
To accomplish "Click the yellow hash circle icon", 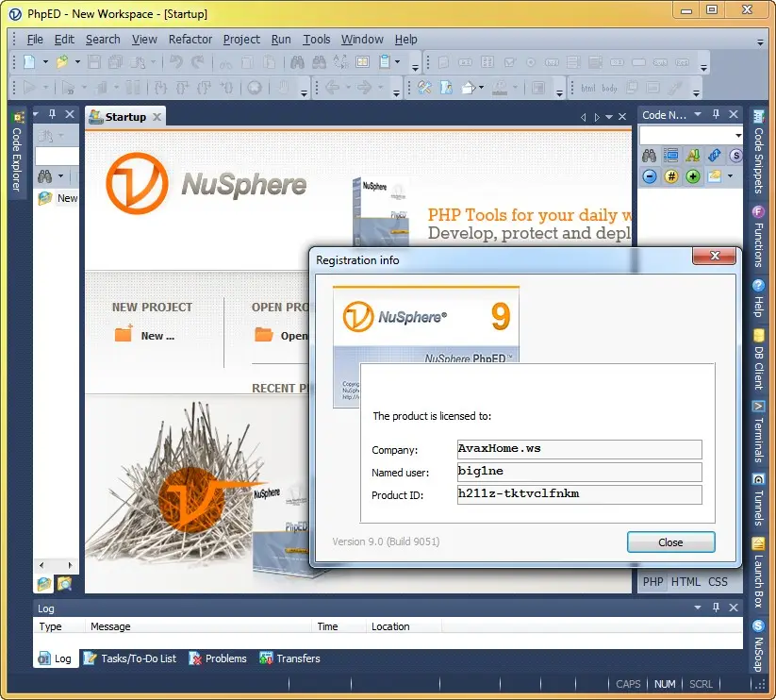I will pyautogui.click(x=671, y=176).
